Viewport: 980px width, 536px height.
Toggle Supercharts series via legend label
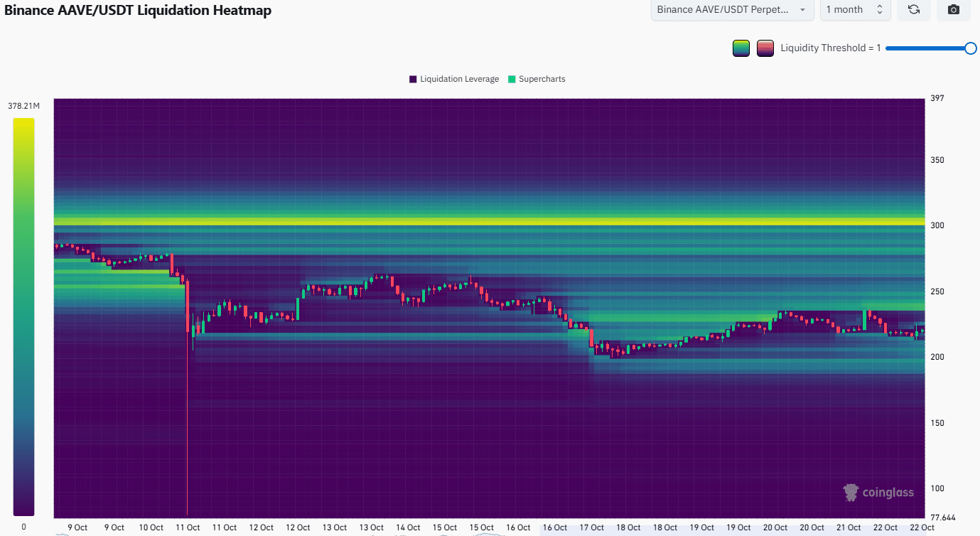tap(542, 79)
